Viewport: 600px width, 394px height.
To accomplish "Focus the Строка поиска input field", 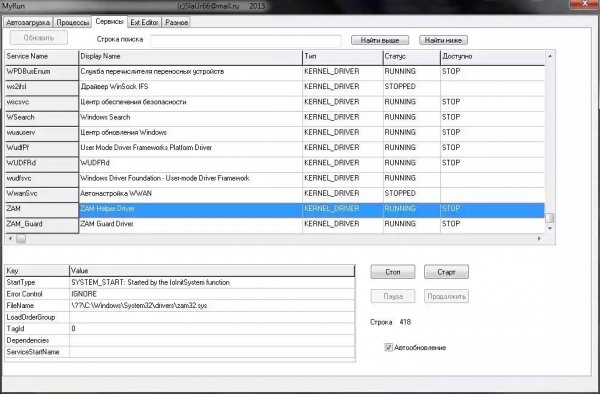I will [245, 40].
